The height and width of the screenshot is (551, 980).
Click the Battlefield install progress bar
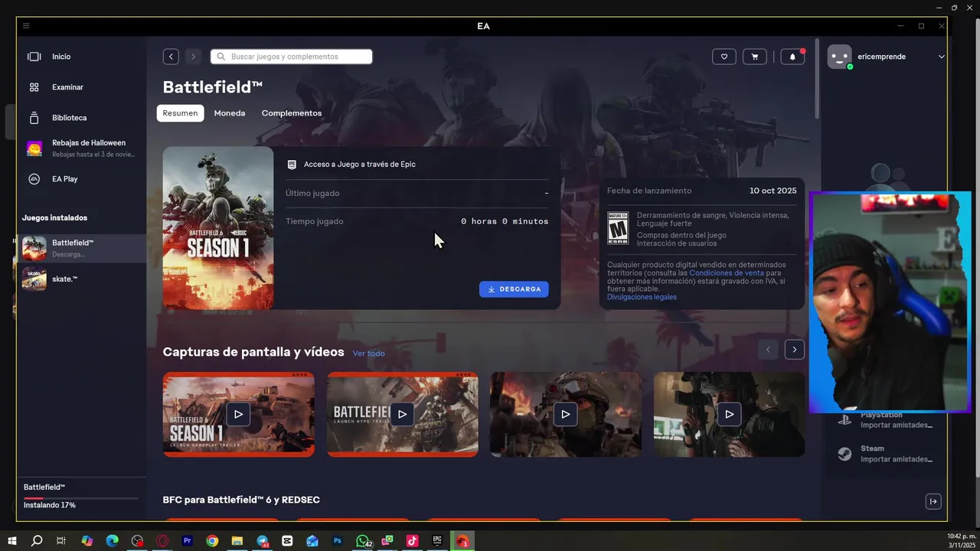81,498
